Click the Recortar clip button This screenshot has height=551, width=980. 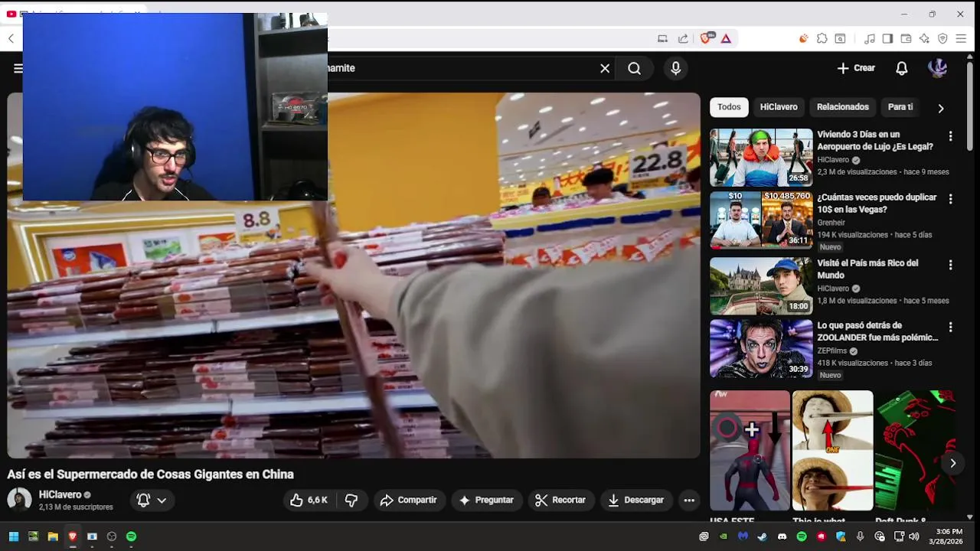click(561, 500)
